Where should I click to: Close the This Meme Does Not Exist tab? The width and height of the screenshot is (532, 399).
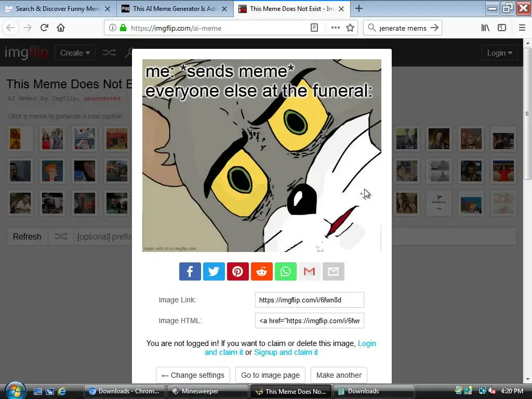click(342, 9)
